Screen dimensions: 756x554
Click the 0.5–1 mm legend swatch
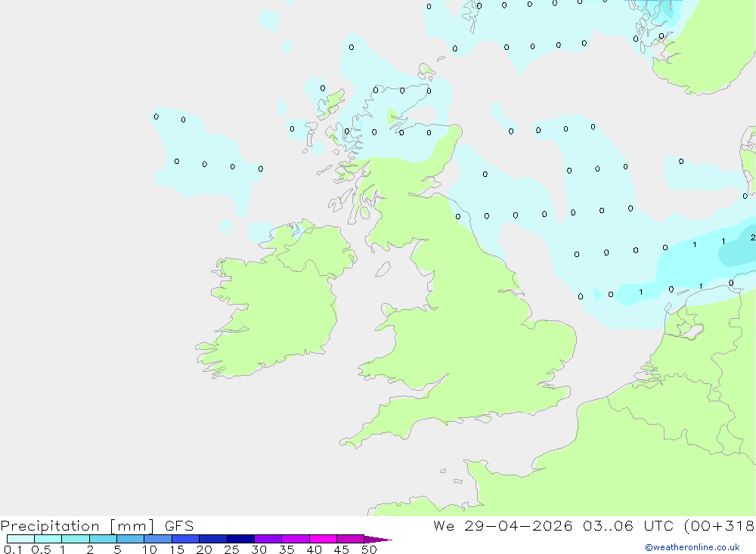pyautogui.click(x=48, y=539)
